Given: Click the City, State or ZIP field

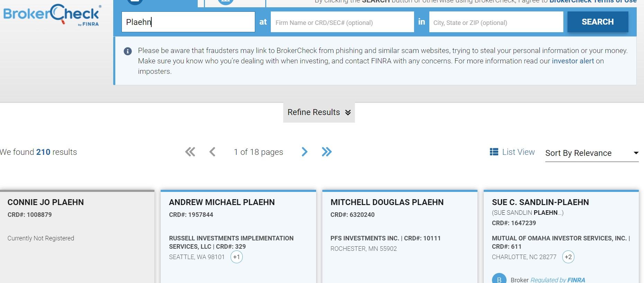Looking at the screenshot, I should click(x=496, y=22).
